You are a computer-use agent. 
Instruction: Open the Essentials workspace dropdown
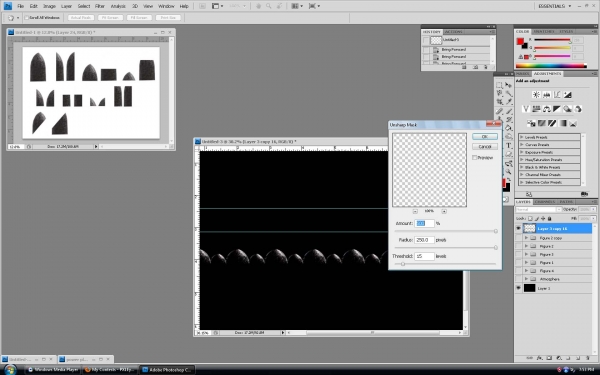pos(554,6)
